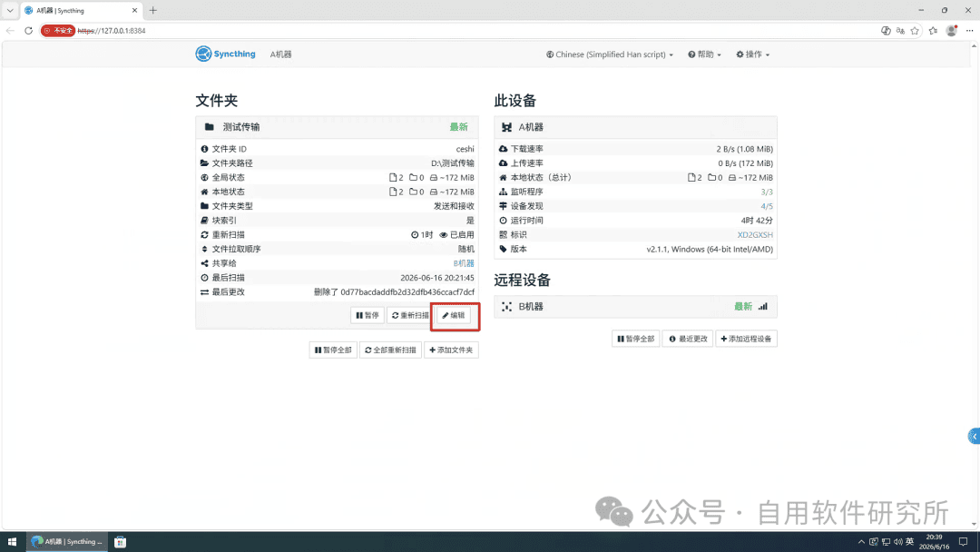
Task: Click the info icon beside 文件夹 ID
Action: (x=204, y=149)
